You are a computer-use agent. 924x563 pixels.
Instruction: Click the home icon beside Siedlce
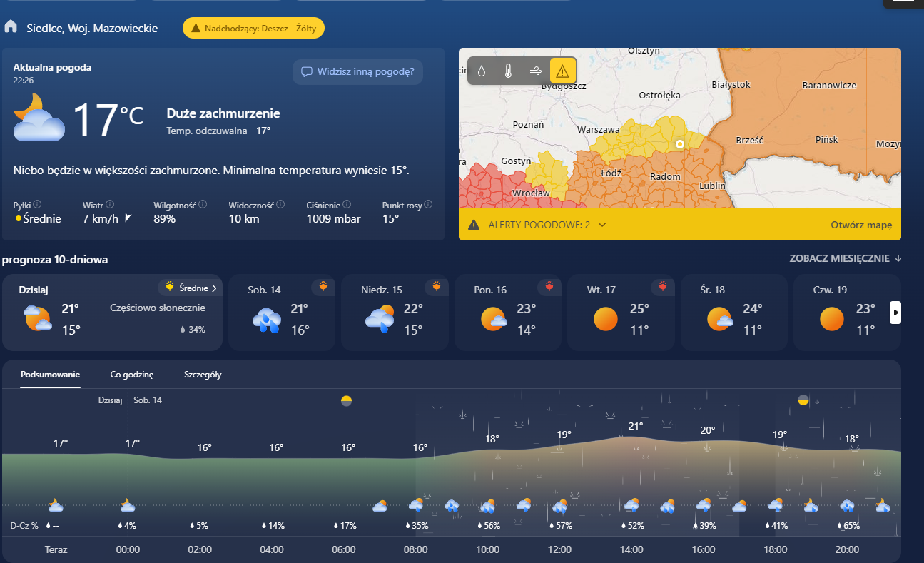point(11,27)
